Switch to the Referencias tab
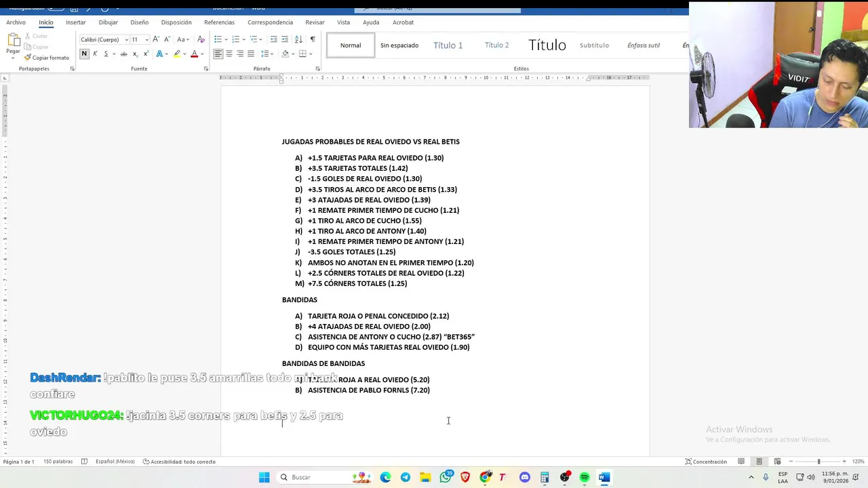The image size is (868, 488). click(x=219, y=22)
